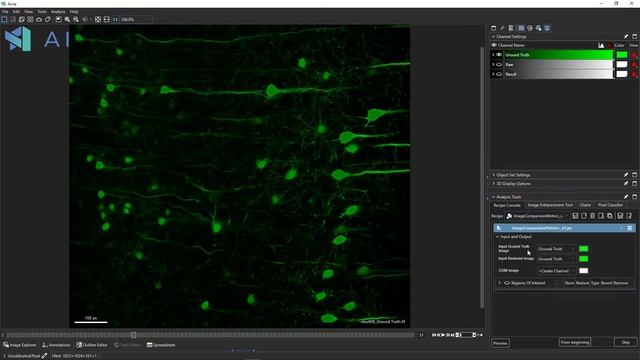
Task: Expand the Result channel row
Action: 493,74
